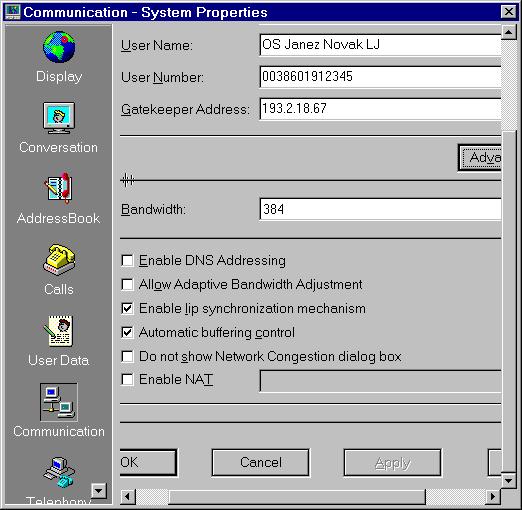
Task: Select the Calls yellow telephone icon
Action: [59, 259]
